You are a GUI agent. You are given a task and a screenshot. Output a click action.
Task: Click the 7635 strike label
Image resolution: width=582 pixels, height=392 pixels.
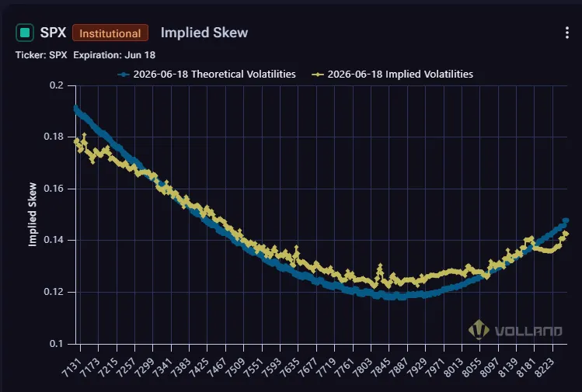click(x=290, y=367)
